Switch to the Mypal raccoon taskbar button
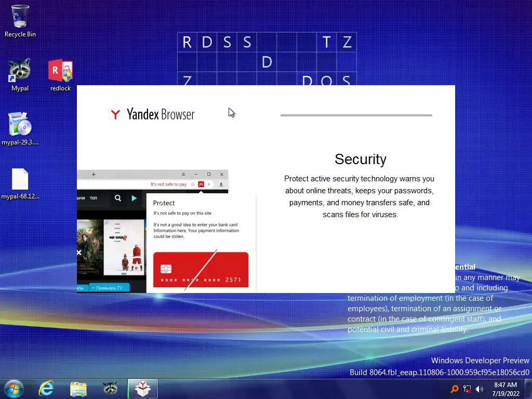Viewport: 532px width, 399px height. pos(110,389)
